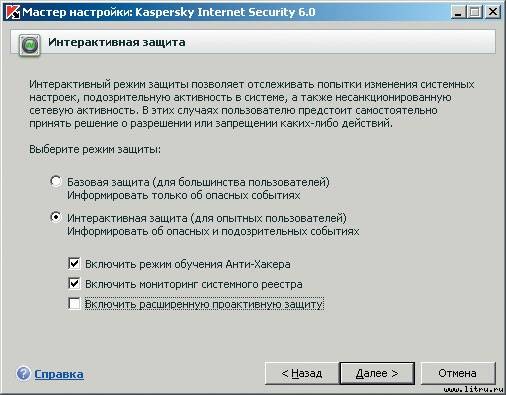
Task: Click the green Interactive protection header icon
Action: coord(30,45)
